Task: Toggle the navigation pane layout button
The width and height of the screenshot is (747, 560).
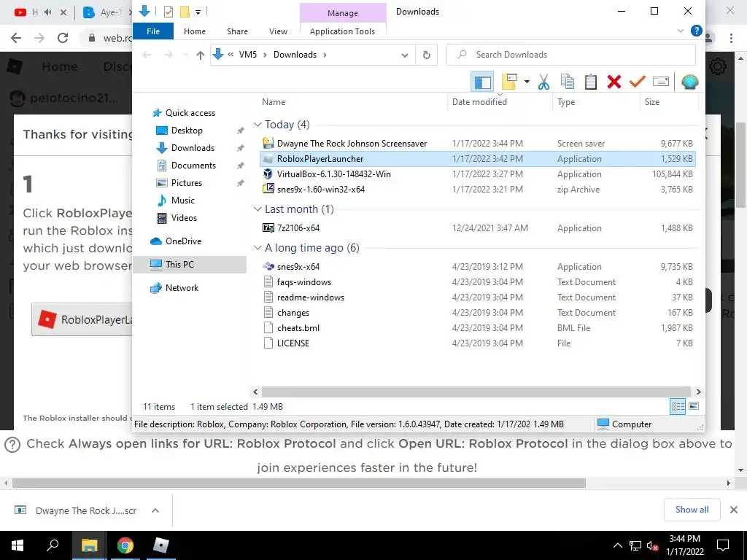Action: (482, 82)
